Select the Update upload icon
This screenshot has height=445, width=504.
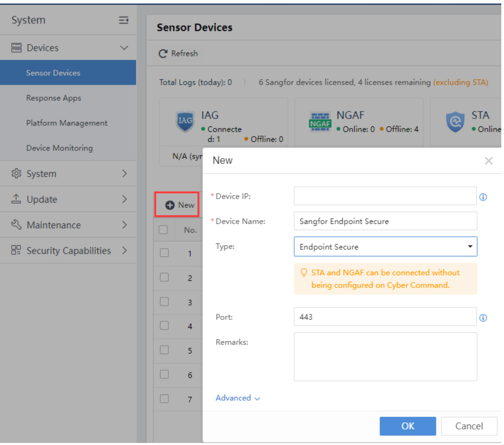coord(16,199)
